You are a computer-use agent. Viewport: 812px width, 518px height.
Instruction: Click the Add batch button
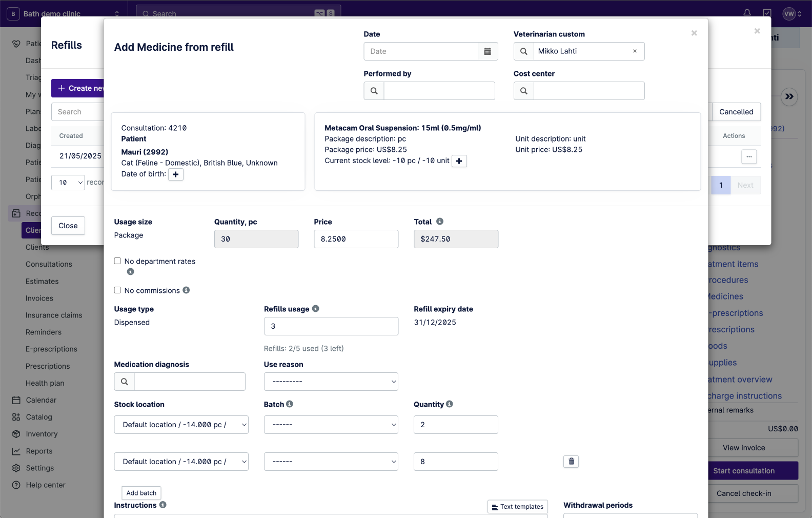pyautogui.click(x=141, y=493)
